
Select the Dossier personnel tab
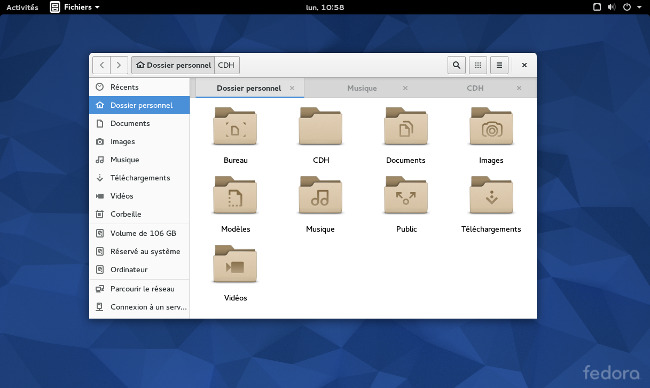click(x=249, y=88)
